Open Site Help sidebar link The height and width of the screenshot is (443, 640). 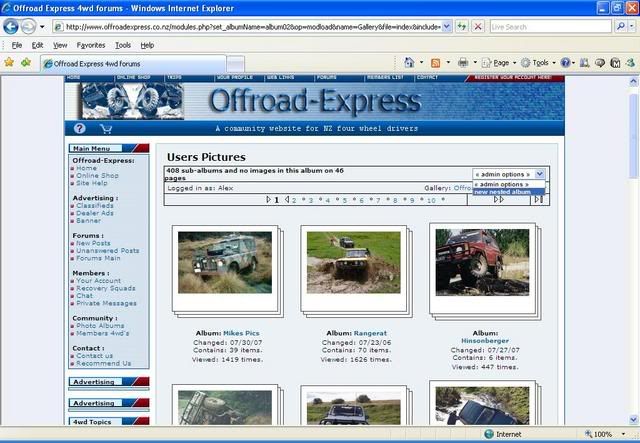point(92,183)
